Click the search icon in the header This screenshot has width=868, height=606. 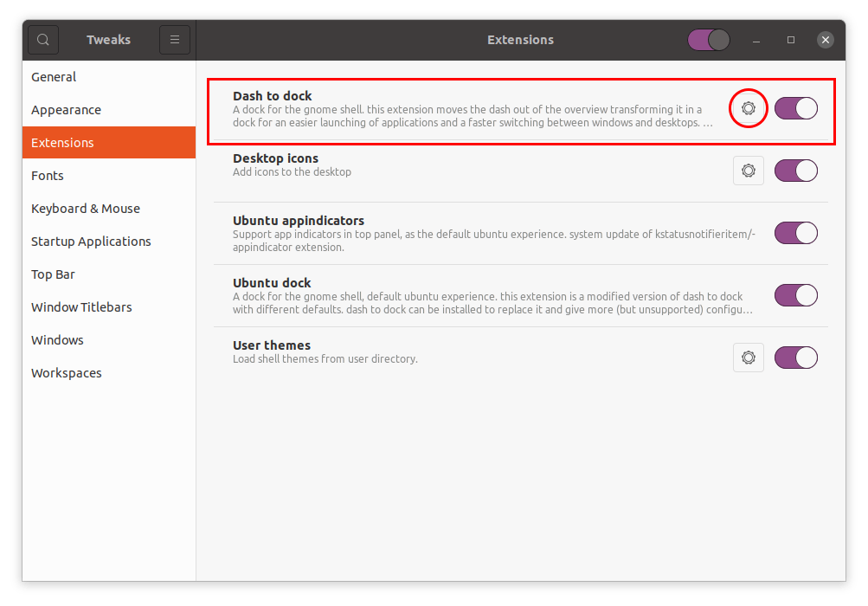[42, 39]
